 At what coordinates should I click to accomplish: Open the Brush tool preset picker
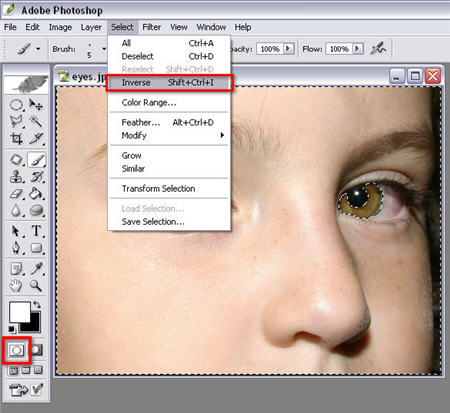[29, 49]
